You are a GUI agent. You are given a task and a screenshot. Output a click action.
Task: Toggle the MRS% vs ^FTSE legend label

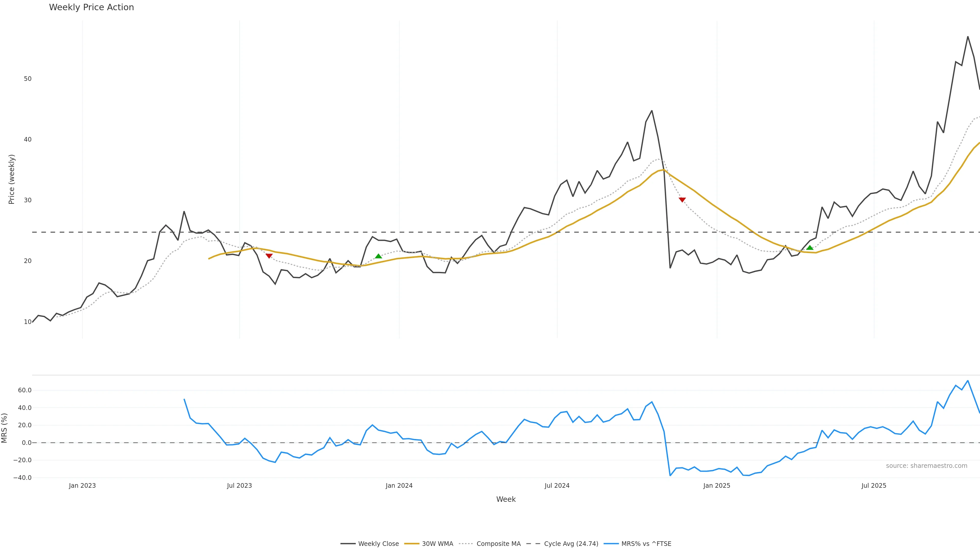pos(646,544)
